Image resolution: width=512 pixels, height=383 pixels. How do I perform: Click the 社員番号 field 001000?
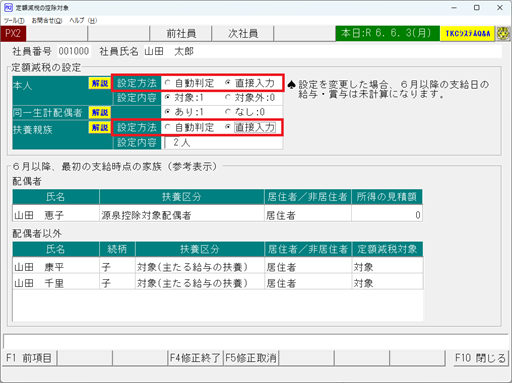coord(74,51)
